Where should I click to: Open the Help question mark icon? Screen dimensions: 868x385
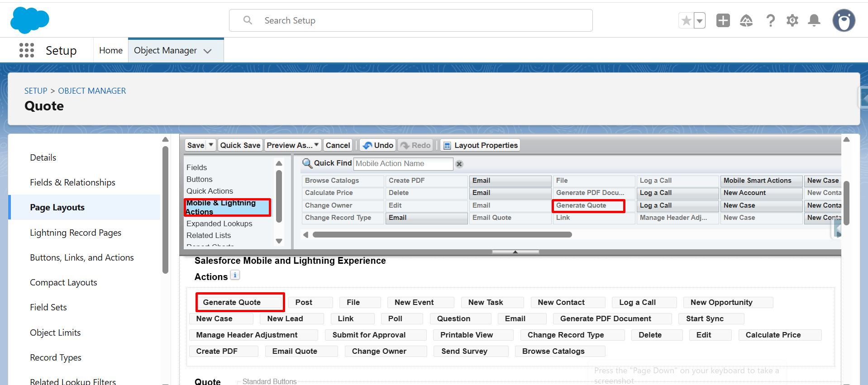pos(770,20)
